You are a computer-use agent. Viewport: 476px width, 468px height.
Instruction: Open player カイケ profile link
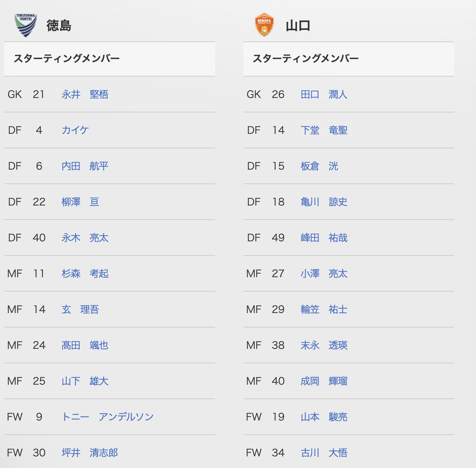[75, 130]
